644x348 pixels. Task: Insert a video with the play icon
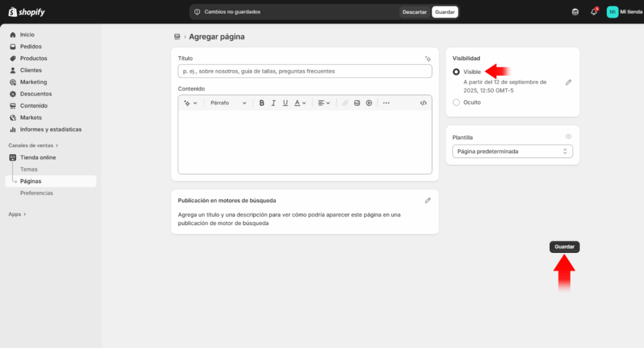pyautogui.click(x=369, y=103)
